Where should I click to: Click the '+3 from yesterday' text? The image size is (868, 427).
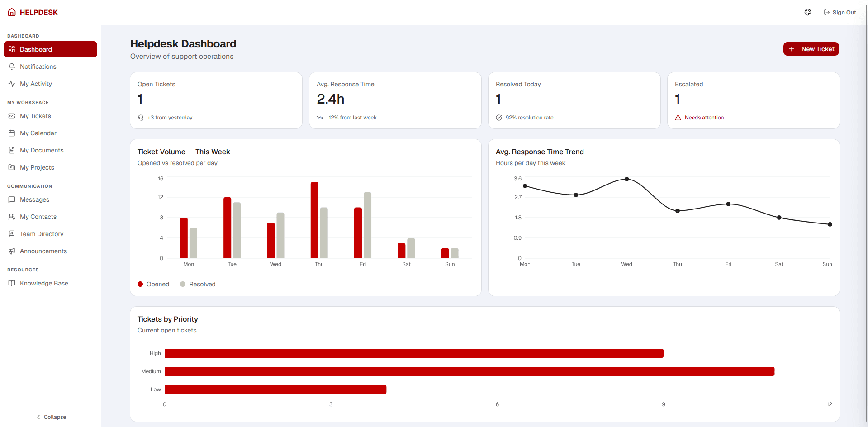tap(170, 118)
